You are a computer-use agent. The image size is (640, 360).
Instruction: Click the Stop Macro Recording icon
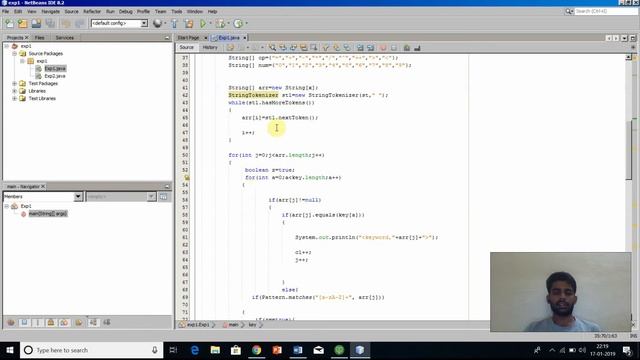coord(393,48)
